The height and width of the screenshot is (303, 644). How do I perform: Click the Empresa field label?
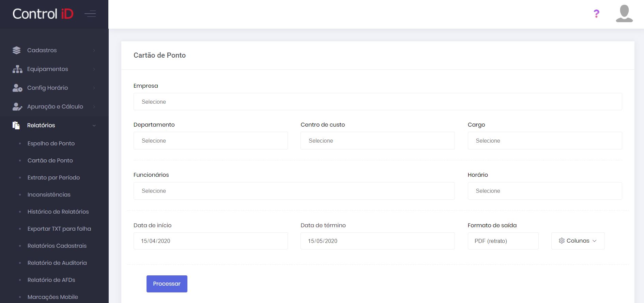point(146,86)
